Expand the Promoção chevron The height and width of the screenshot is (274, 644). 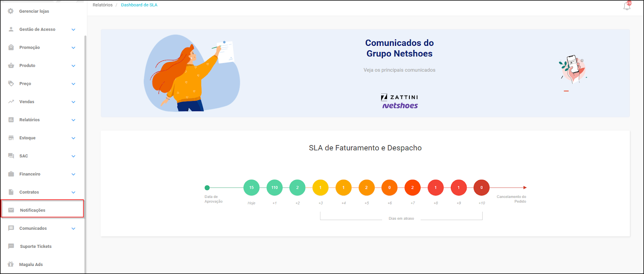[73, 48]
